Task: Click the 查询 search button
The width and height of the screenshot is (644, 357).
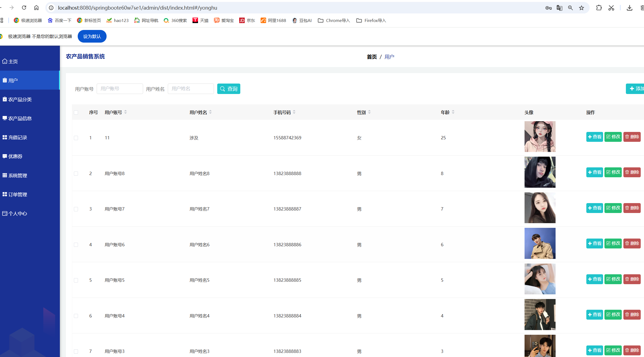Action: (228, 89)
